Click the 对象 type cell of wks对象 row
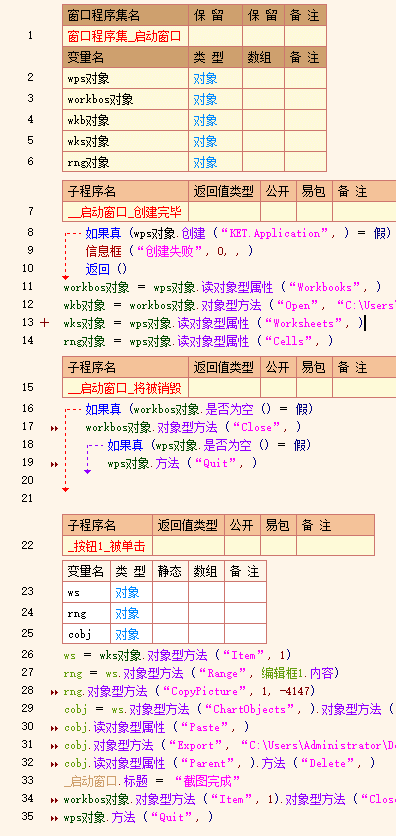The height and width of the screenshot is (836, 396). click(x=215, y=141)
